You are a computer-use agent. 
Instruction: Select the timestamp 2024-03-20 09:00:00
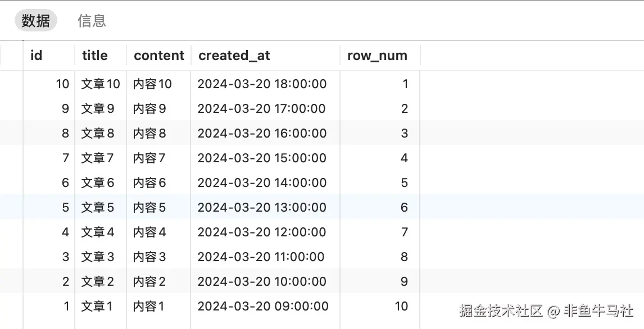coord(263,307)
